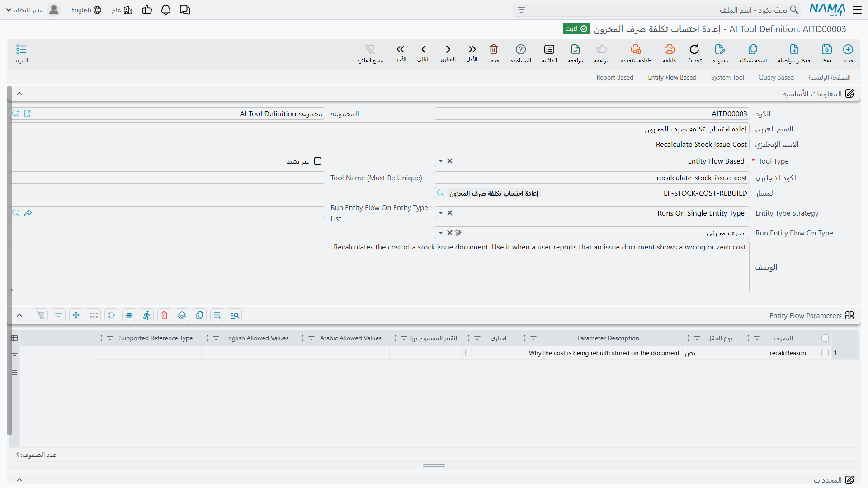The height and width of the screenshot is (488, 868).
Task: Click the copy rows icon in parameters toolbar
Action: pos(200,315)
